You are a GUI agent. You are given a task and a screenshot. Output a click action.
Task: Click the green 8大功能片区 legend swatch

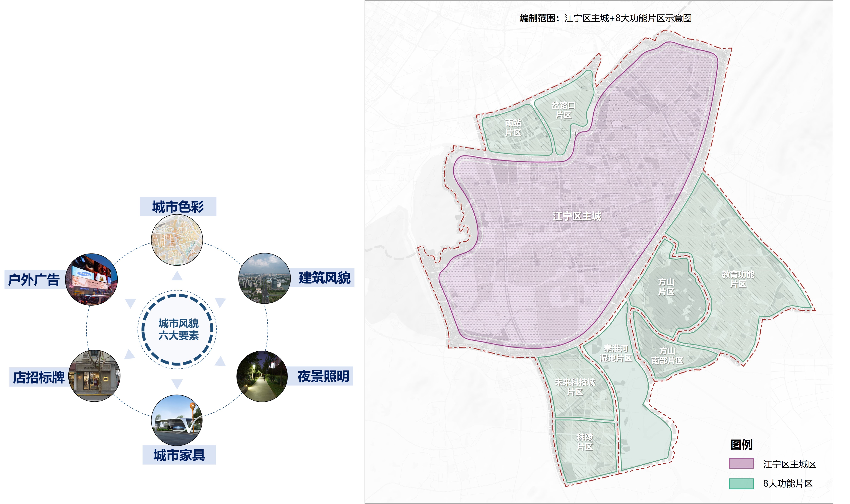coord(742,484)
